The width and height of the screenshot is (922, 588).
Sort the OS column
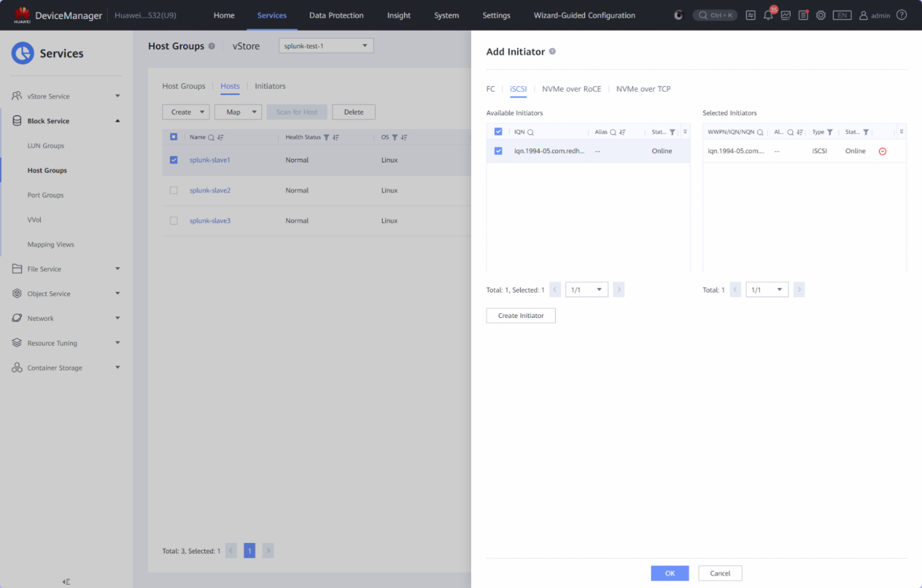point(404,137)
